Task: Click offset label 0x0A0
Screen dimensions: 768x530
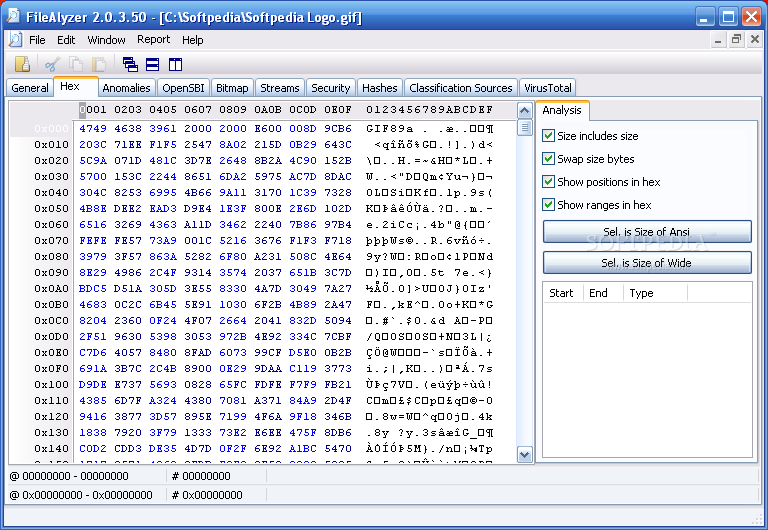Action: pyautogui.click(x=51, y=289)
